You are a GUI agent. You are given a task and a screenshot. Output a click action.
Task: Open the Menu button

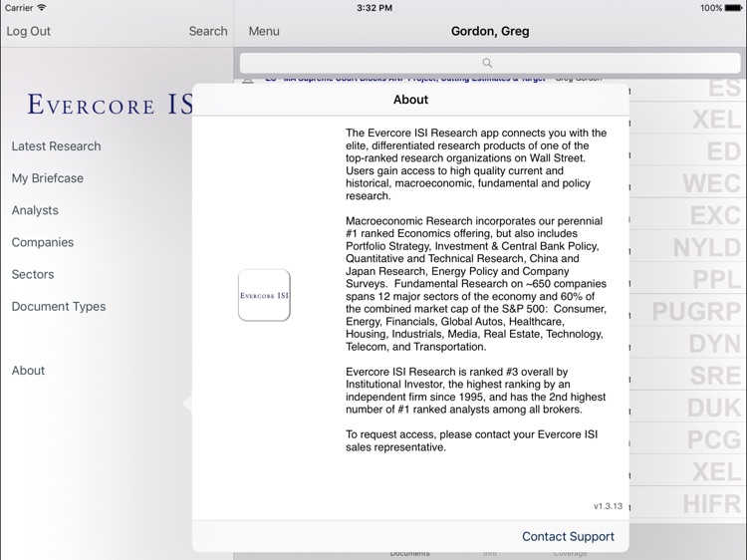(264, 31)
